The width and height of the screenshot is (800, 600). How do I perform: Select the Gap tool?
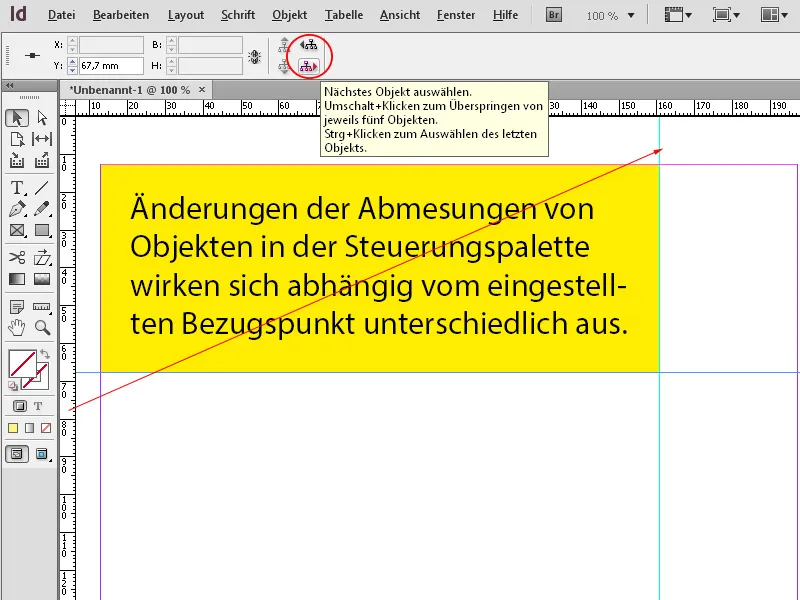(x=42, y=139)
